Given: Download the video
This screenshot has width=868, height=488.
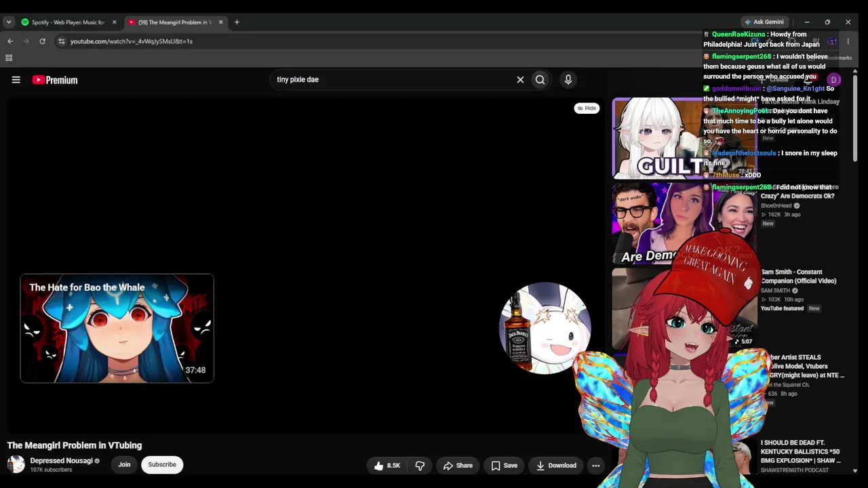Looking at the screenshot, I should click(x=555, y=466).
